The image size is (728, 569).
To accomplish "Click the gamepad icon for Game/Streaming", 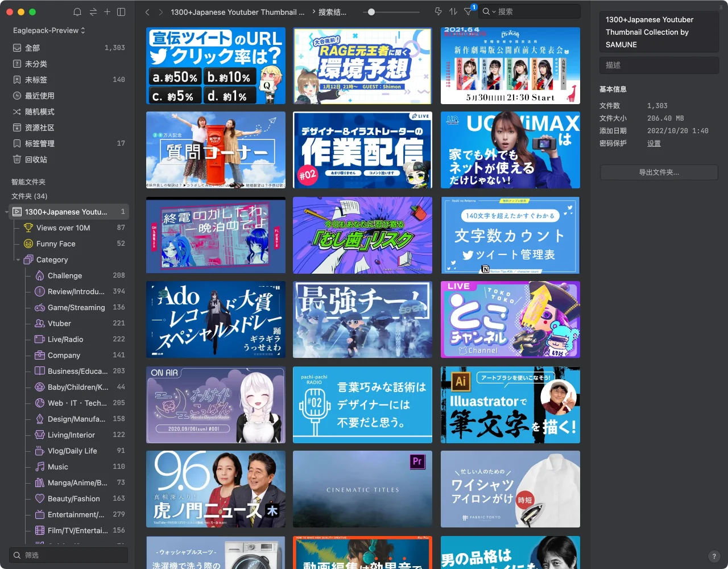I will coord(40,307).
